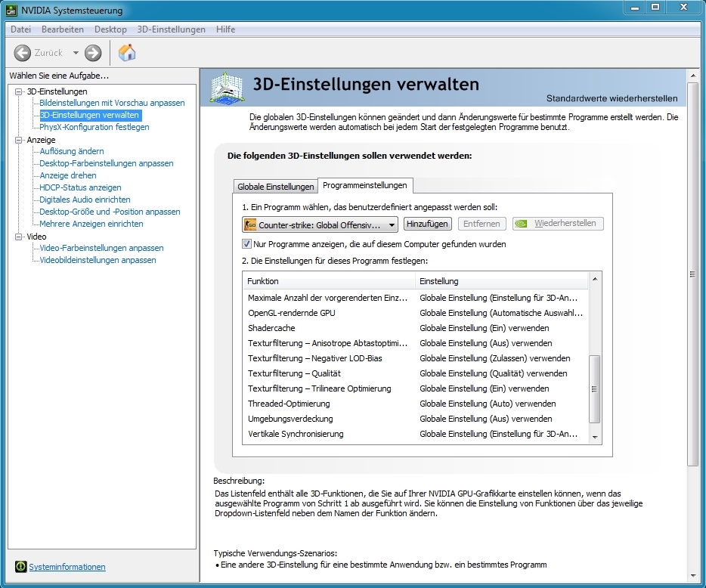The height and width of the screenshot is (588, 706).
Task: Select Threaded-Optimierung row
Action: 416,404
